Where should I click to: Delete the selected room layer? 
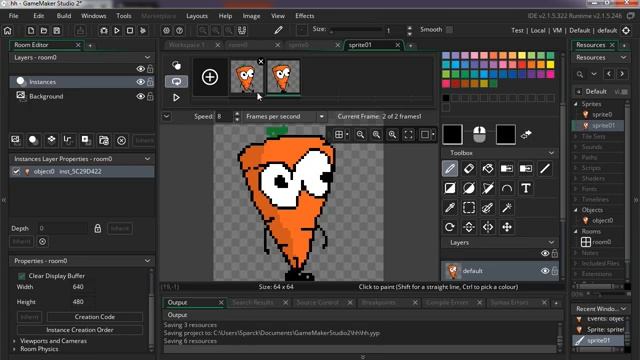[121, 140]
